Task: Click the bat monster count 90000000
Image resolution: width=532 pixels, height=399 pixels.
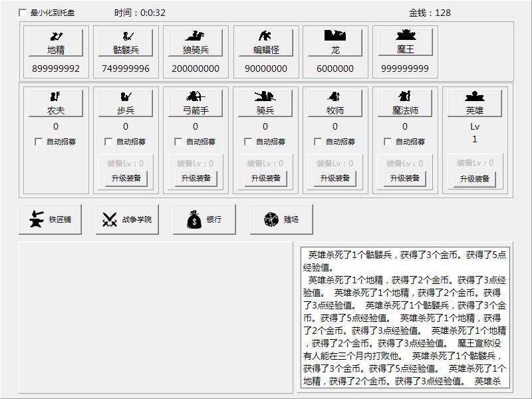Action: click(266, 68)
